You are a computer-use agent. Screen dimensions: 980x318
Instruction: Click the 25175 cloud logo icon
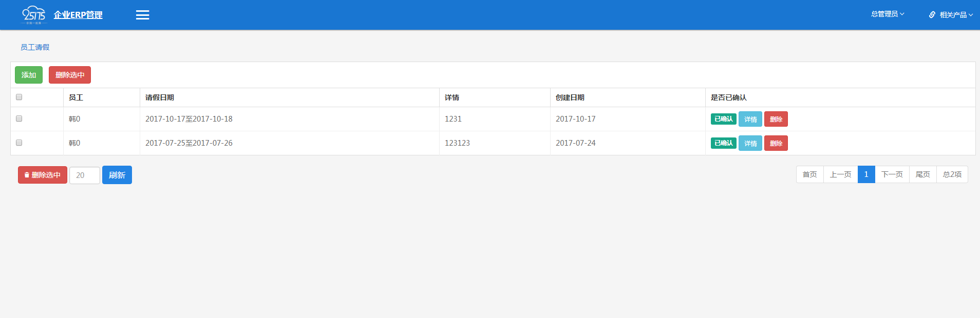[x=34, y=14]
